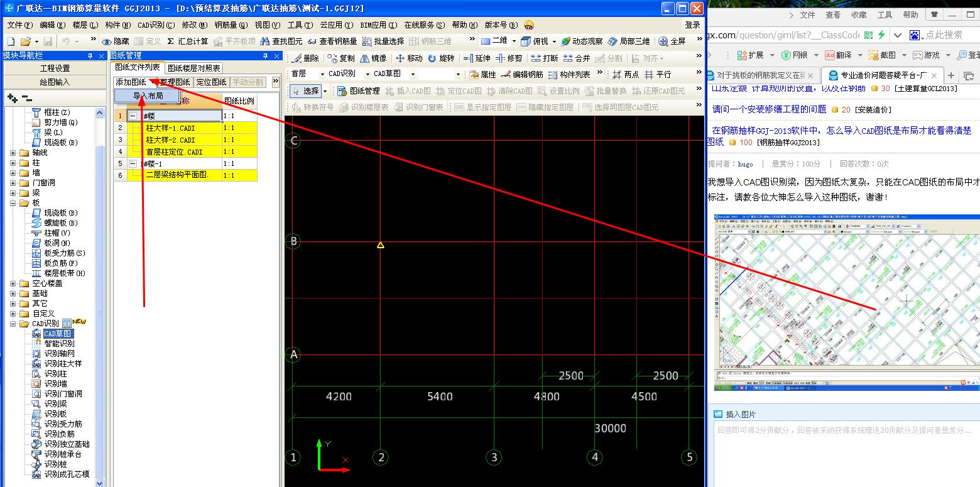Enable 动态观察 orbit view
The height and width of the screenshot is (487, 980).
[x=582, y=41]
